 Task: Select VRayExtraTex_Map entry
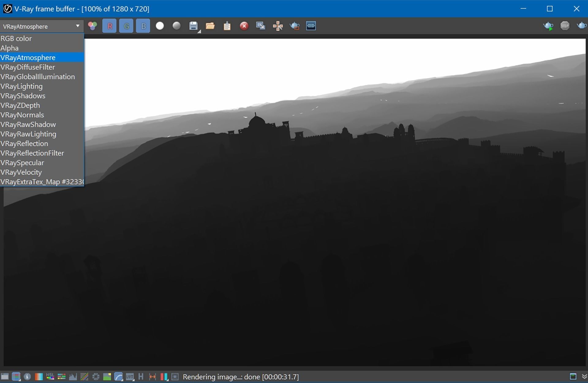(x=42, y=182)
